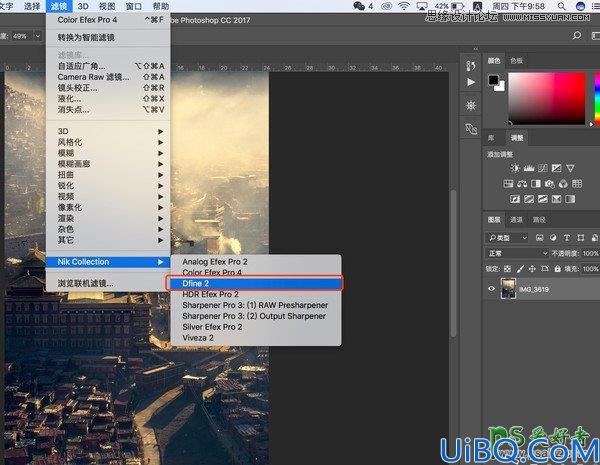The image size is (600, 465).
Task: Open the History panel icon
Action: (471, 66)
